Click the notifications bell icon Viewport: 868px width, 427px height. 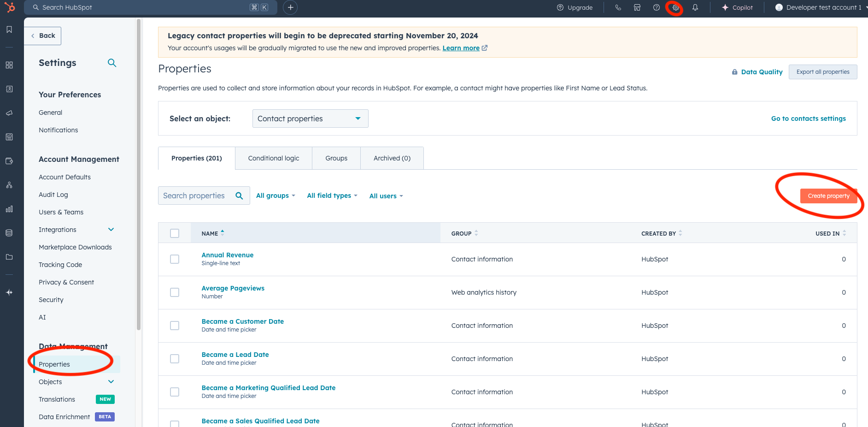pyautogui.click(x=695, y=8)
